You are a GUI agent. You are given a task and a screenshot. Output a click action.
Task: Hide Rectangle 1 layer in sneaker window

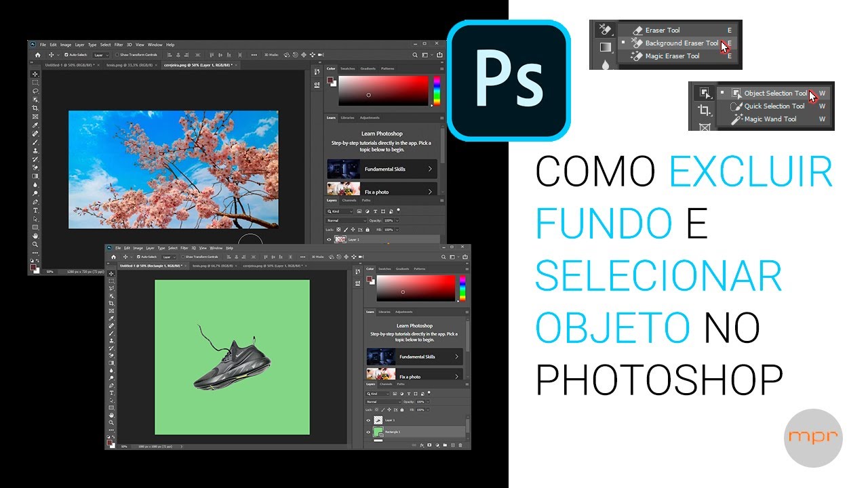368,432
